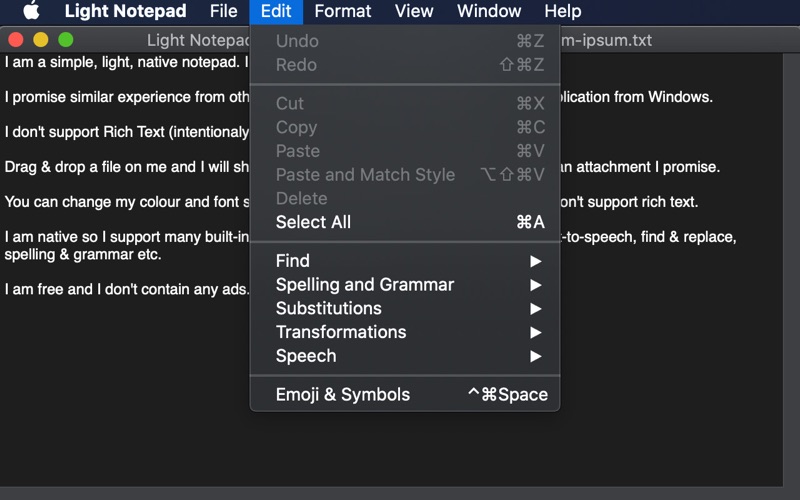This screenshot has height=500, width=800.
Task: Close the highlighted Edit menu
Action: coord(276,11)
